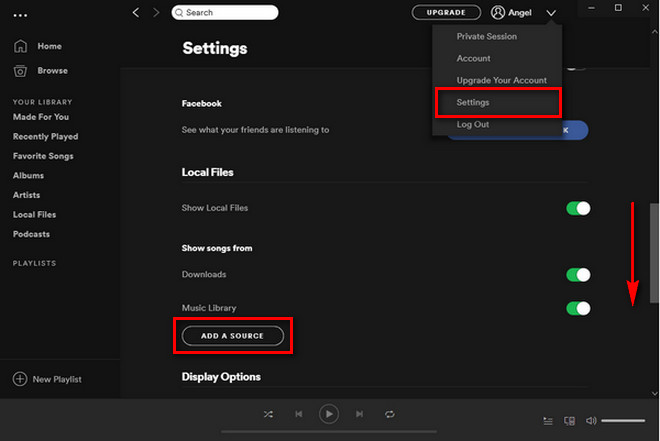Click the Facebook section heading
The height and width of the screenshot is (441, 660).
click(x=202, y=104)
